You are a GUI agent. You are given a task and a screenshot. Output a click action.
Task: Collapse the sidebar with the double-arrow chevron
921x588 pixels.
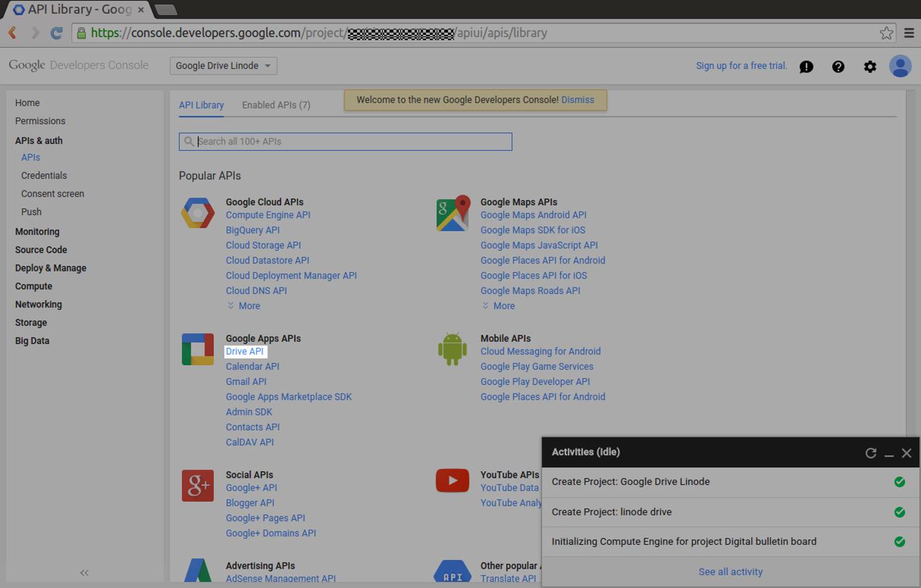[84, 572]
